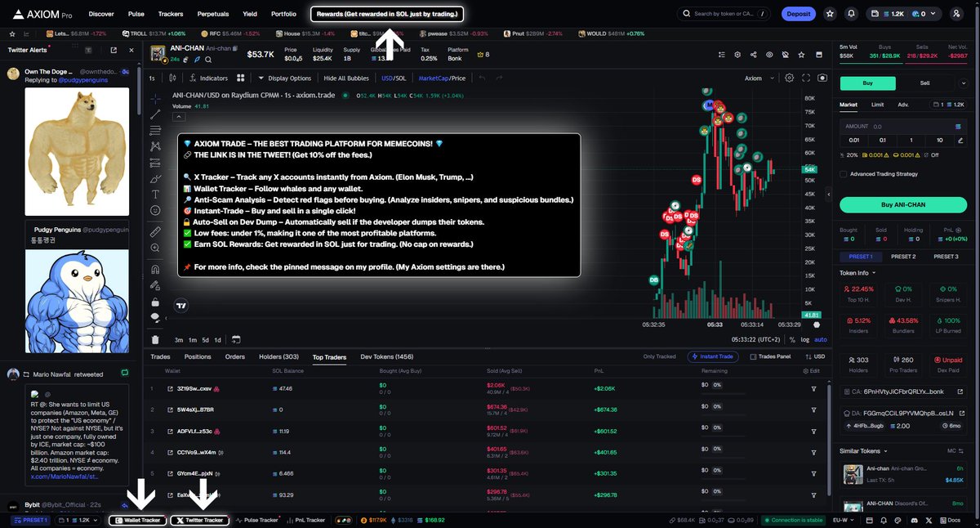Enable Advanced Trading Strategy checkbox
The image size is (980, 528).
coord(844,173)
